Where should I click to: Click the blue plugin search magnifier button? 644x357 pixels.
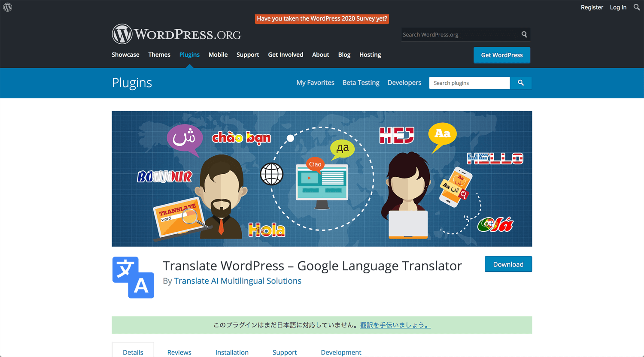(521, 83)
